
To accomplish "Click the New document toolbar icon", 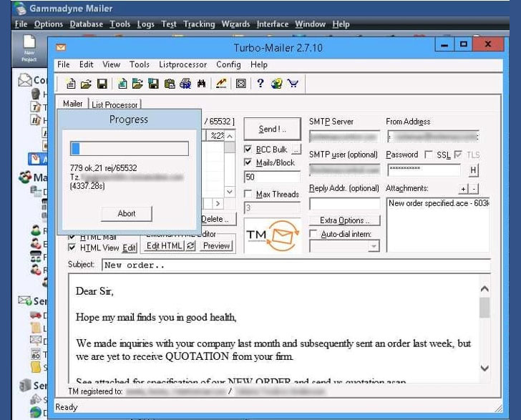I will click(x=72, y=84).
